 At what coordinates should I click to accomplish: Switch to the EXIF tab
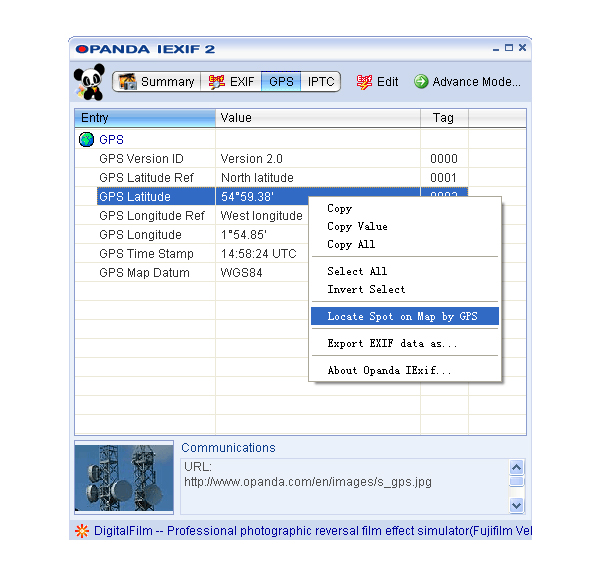click(231, 82)
